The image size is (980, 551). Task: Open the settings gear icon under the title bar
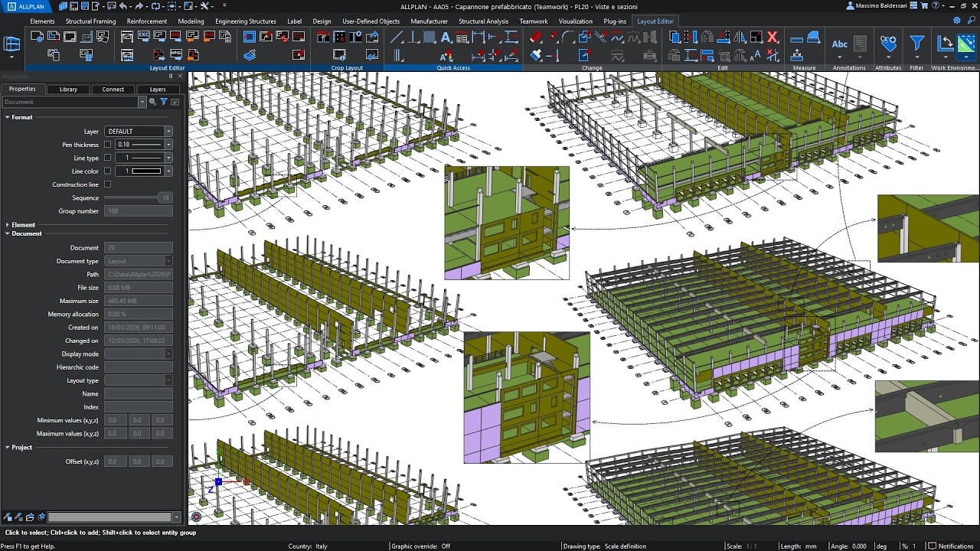tap(956, 21)
